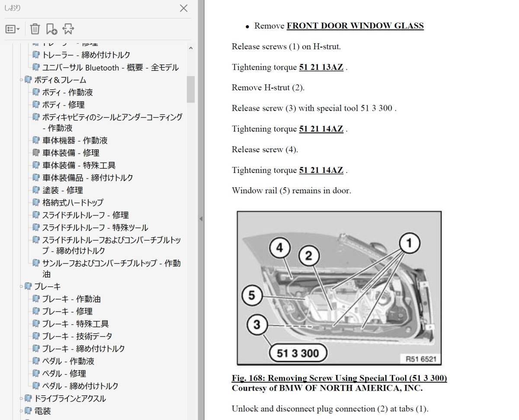Viewport: 519px width, 420px height.
Task: Expand the 電装 bookmark group
Action: pos(21,411)
